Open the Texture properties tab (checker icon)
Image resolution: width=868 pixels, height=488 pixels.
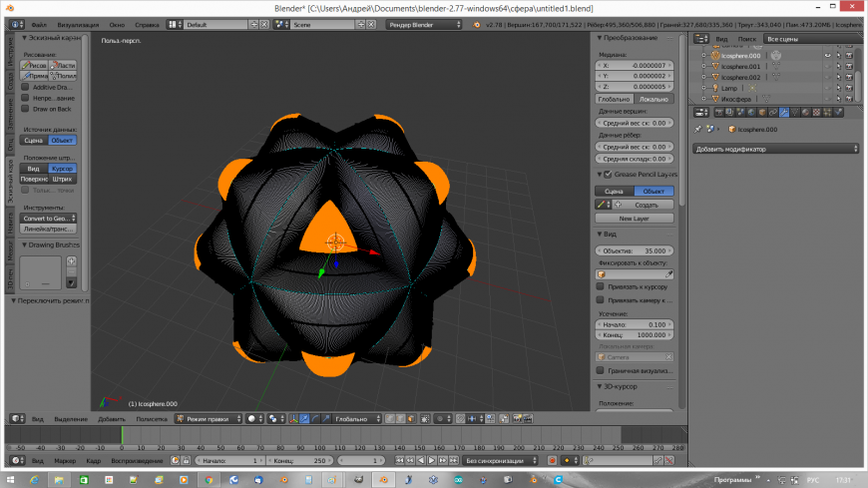pos(816,113)
